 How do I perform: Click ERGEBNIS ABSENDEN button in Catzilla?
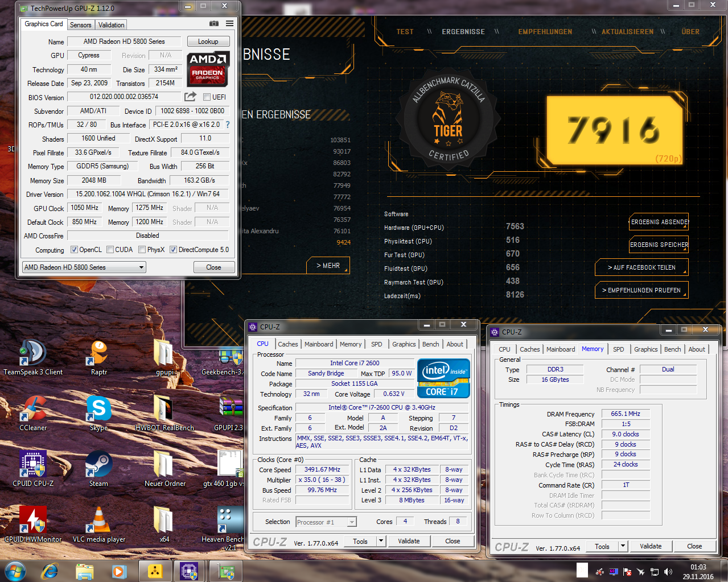[x=659, y=222]
